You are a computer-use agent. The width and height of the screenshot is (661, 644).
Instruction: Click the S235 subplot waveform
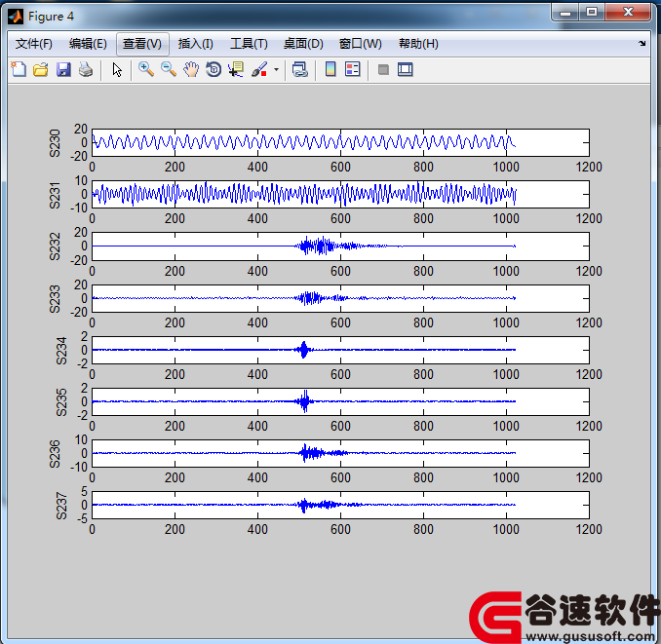coord(304,401)
